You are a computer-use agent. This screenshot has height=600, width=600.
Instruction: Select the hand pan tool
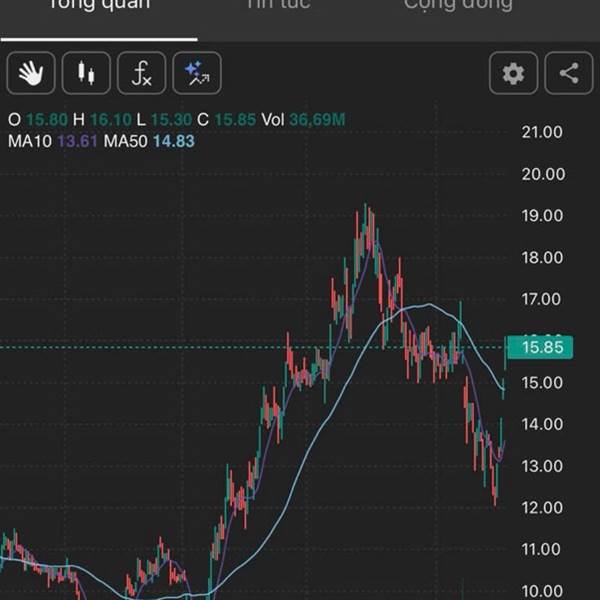31,73
